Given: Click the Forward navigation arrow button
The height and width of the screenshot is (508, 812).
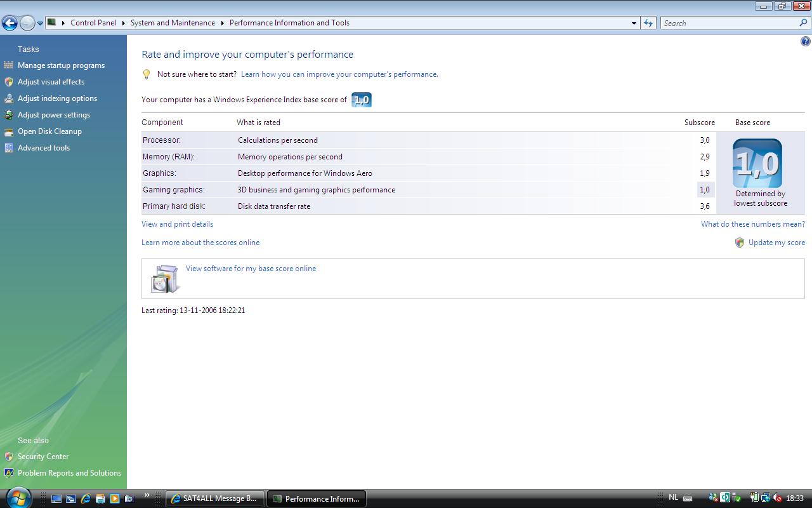Looking at the screenshot, I should [x=27, y=23].
